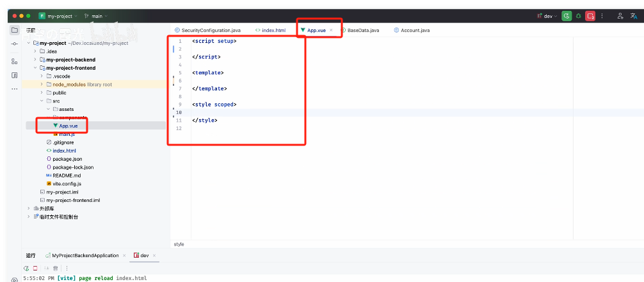Switch to the Account.java tab
644x282 pixels.
point(412,30)
